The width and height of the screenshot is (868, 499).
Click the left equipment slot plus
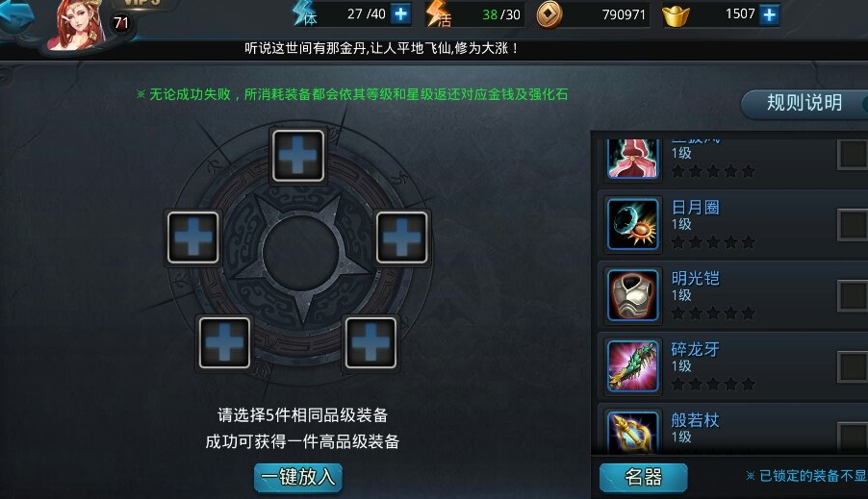193,237
